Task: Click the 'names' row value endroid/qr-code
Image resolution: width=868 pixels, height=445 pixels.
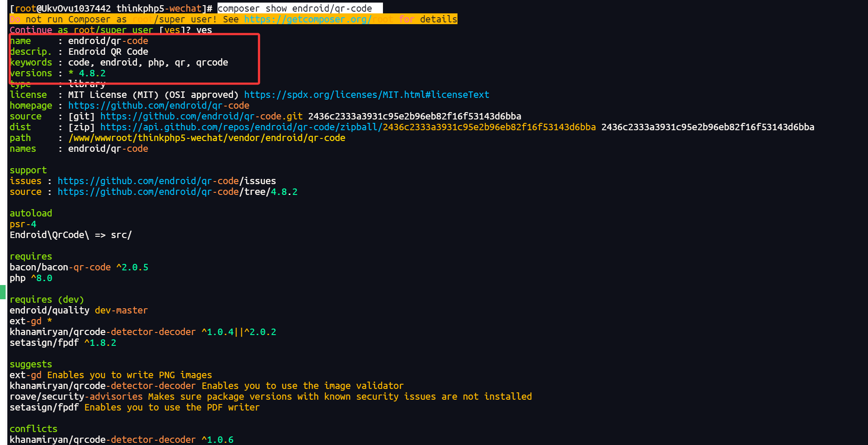Action: coord(108,149)
